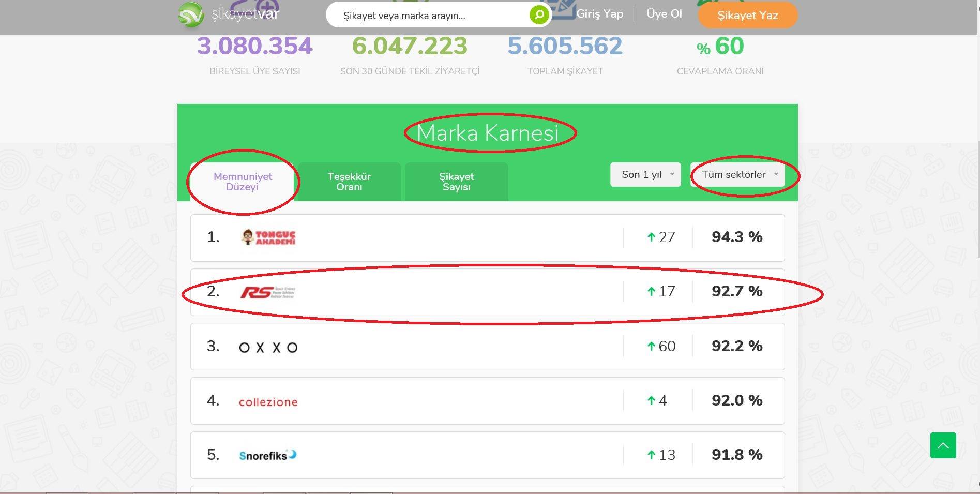Click the rank change value 13
980x494 pixels.
point(667,455)
